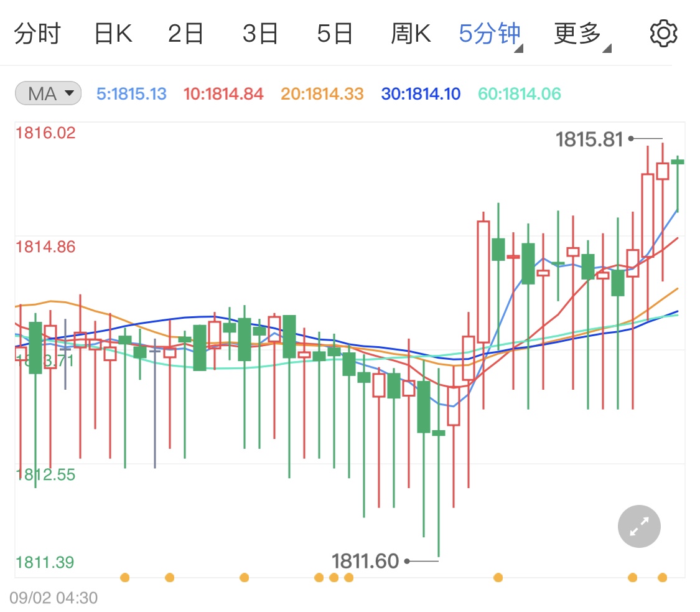Click the axis label 1816.02

point(45,133)
